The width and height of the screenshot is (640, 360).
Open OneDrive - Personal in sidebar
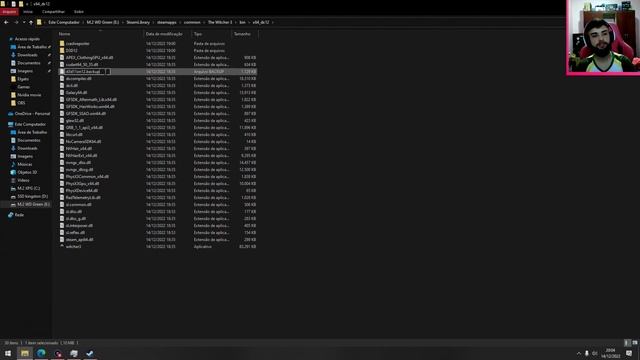pyautogui.click(x=32, y=114)
